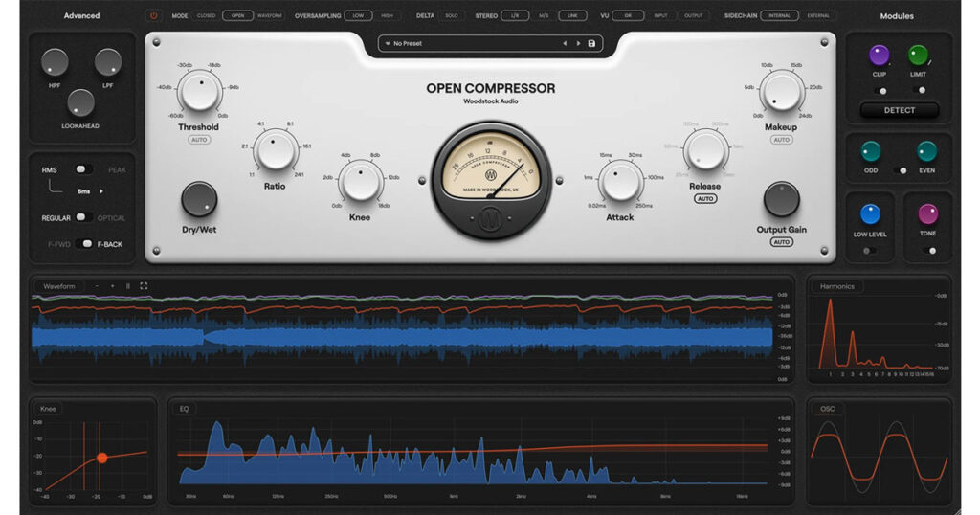Set stereo mode to M/S
980x515 pixels.
click(x=544, y=15)
